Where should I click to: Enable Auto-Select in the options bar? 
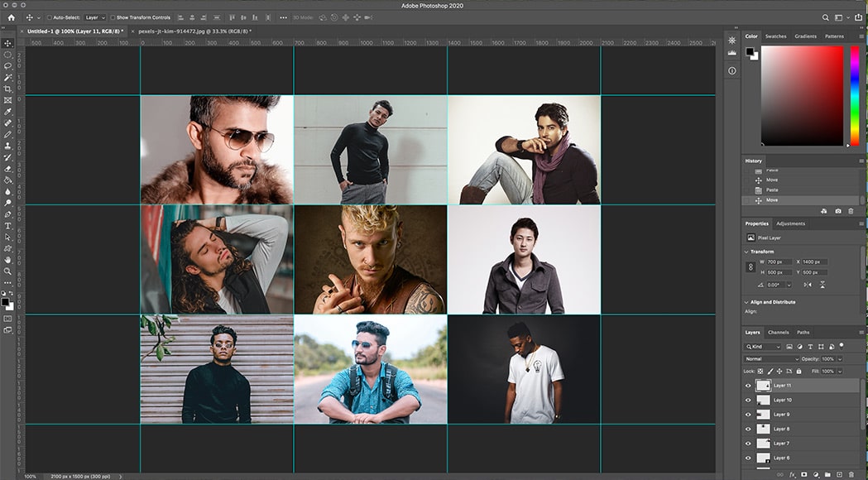click(51, 17)
